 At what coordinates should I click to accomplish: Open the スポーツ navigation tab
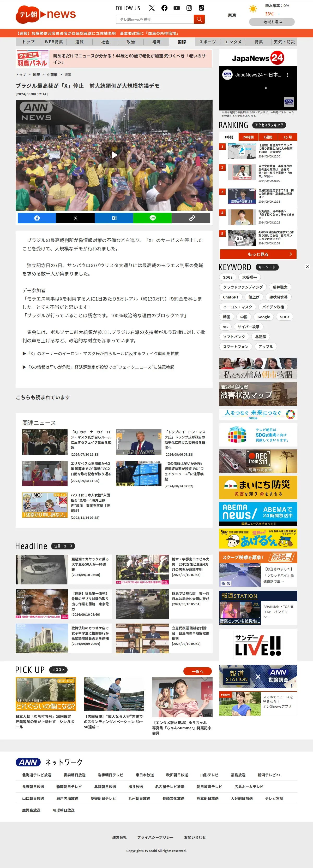coord(207,42)
